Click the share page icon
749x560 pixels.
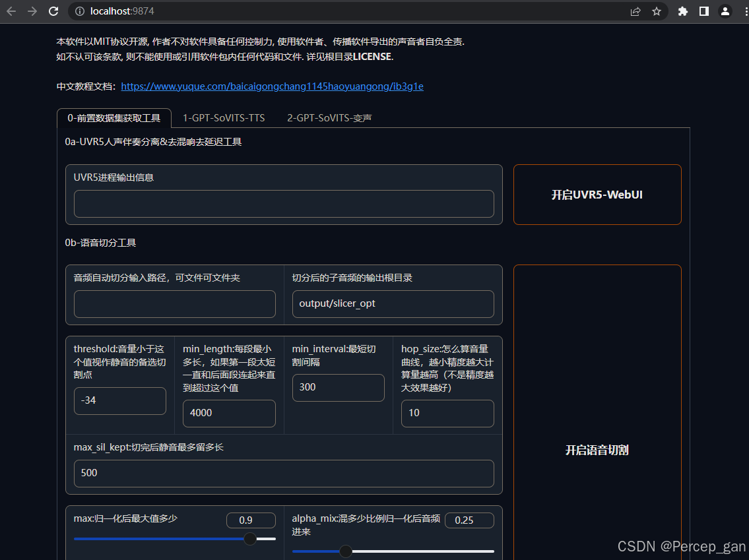[x=635, y=11]
